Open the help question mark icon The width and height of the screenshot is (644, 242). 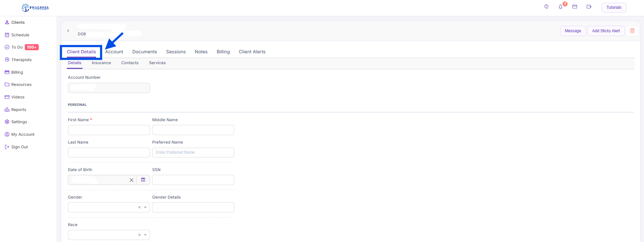click(x=546, y=7)
